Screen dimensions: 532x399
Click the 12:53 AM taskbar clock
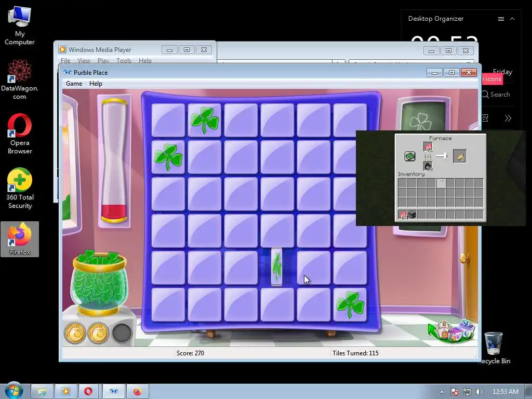(x=505, y=392)
